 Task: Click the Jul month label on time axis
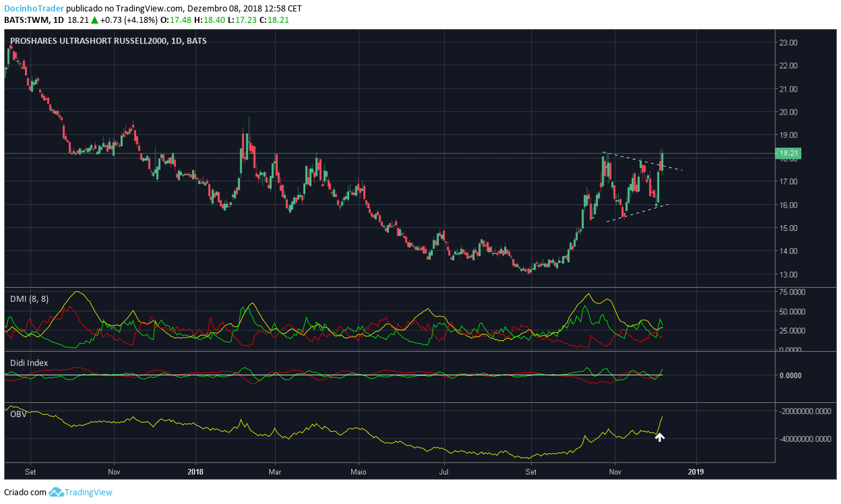point(444,472)
